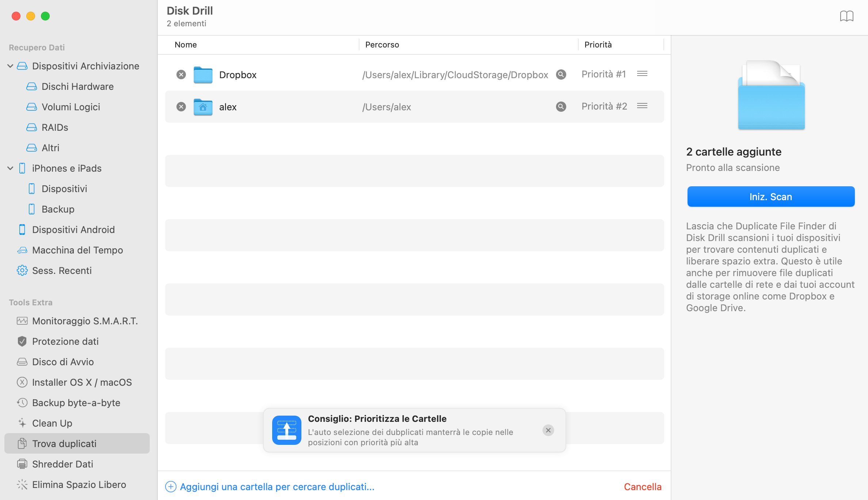Select the Dropbox folder icon
The height and width of the screenshot is (500, 868).
[203, 75]
